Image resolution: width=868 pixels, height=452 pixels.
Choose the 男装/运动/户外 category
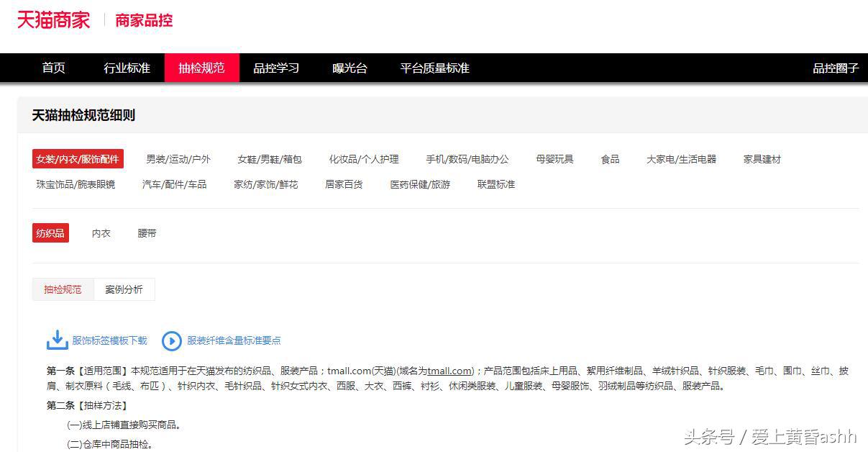178,159
